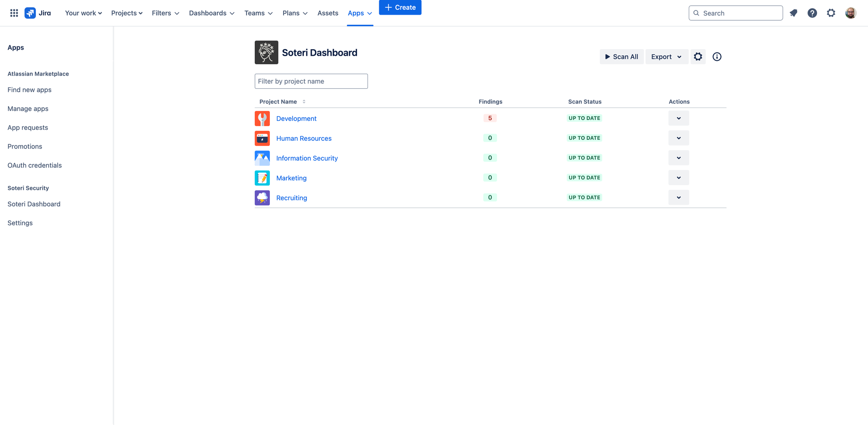
Task: Open App requests in sidebar
Action: (x=28, y=127)
